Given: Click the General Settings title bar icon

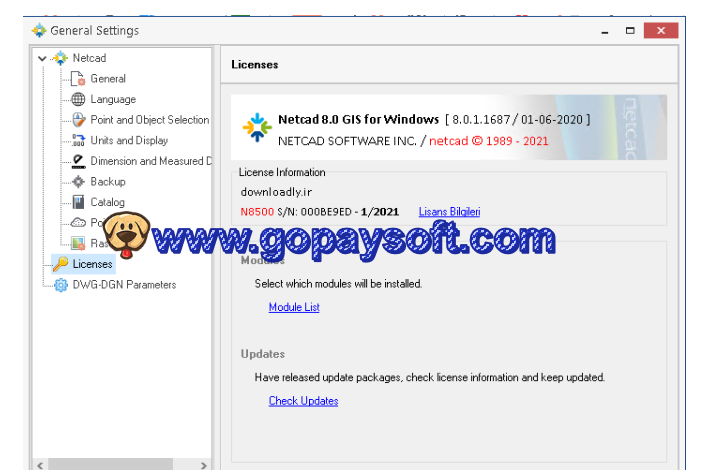Looking at the screenshot, I should click(x=39, y=30).
